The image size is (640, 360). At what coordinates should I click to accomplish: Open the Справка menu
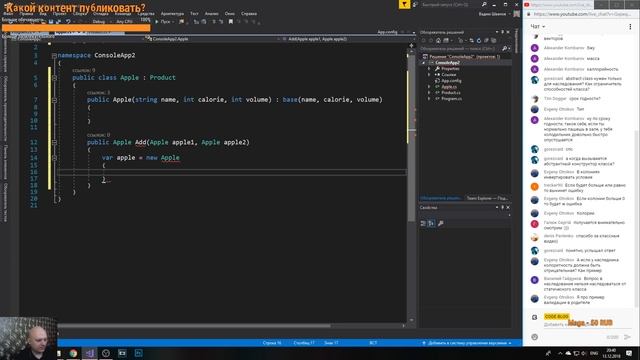[x=249, y=13]
